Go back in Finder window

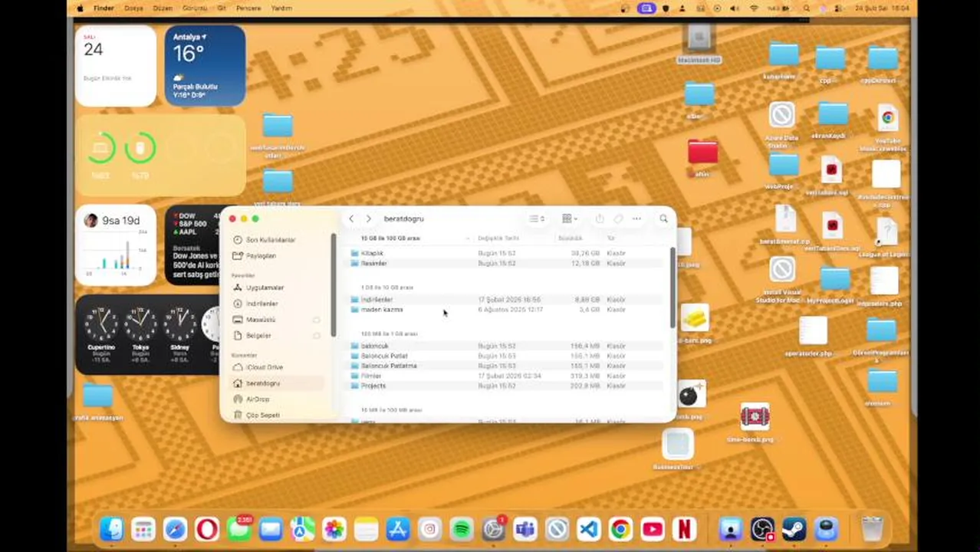(351, 219)
